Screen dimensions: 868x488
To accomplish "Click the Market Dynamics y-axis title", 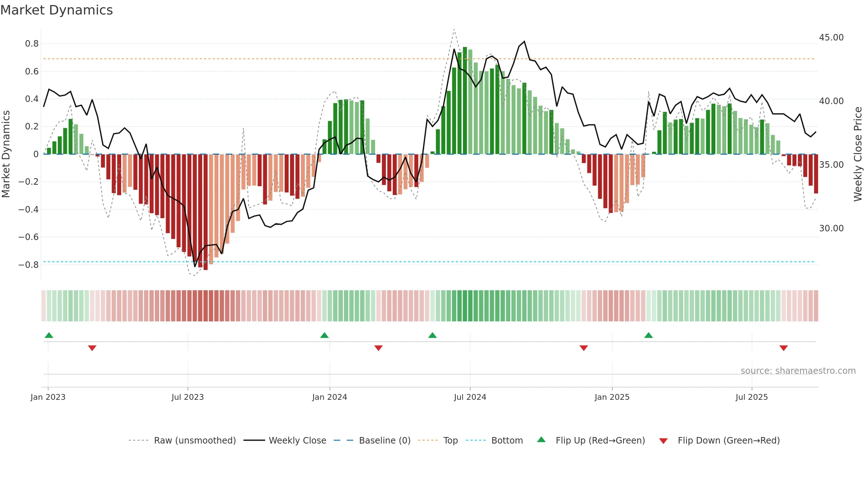I will click(6, 154).
